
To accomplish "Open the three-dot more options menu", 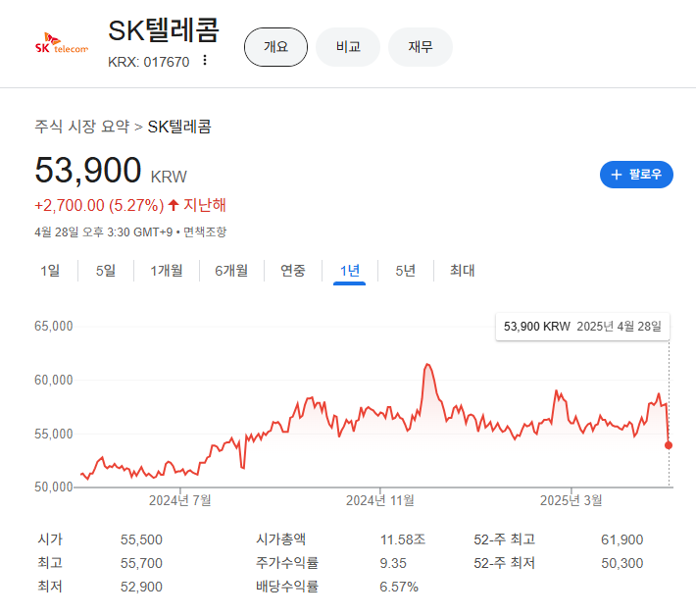I will pos(205,60).
